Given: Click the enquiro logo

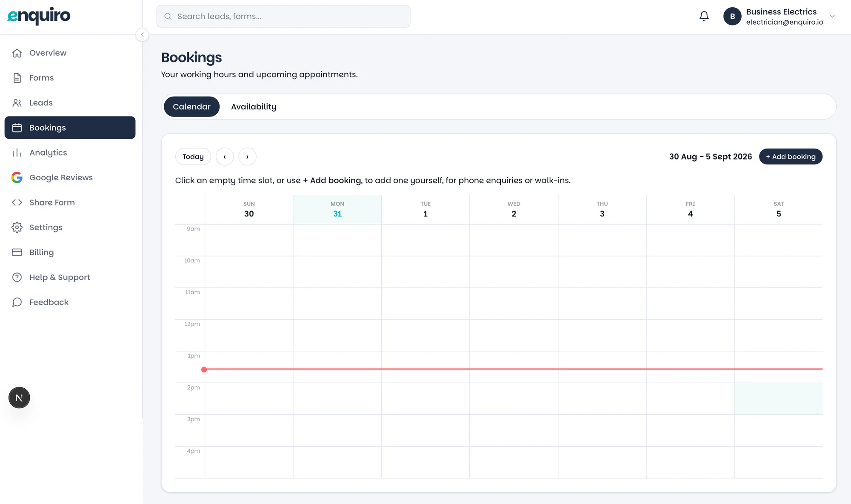Looking at the screenshot, I should [39, 16].
